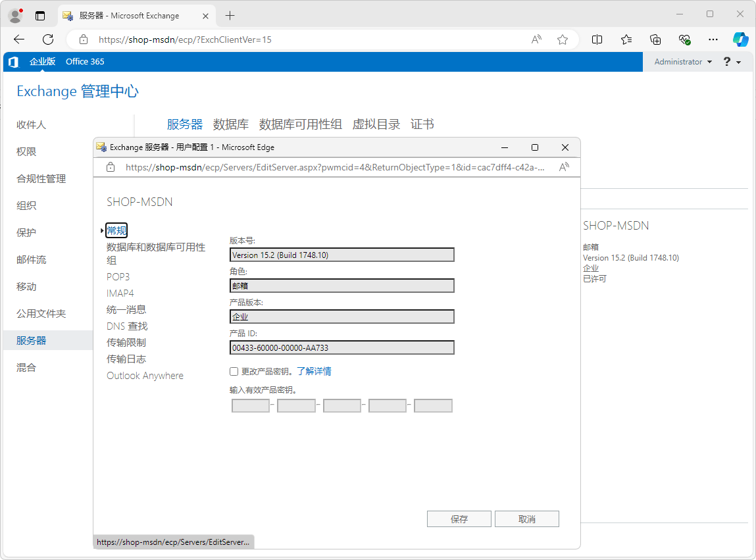Click the 保存 button
This screenshot has height=560, width=756.
pos(459,519)
